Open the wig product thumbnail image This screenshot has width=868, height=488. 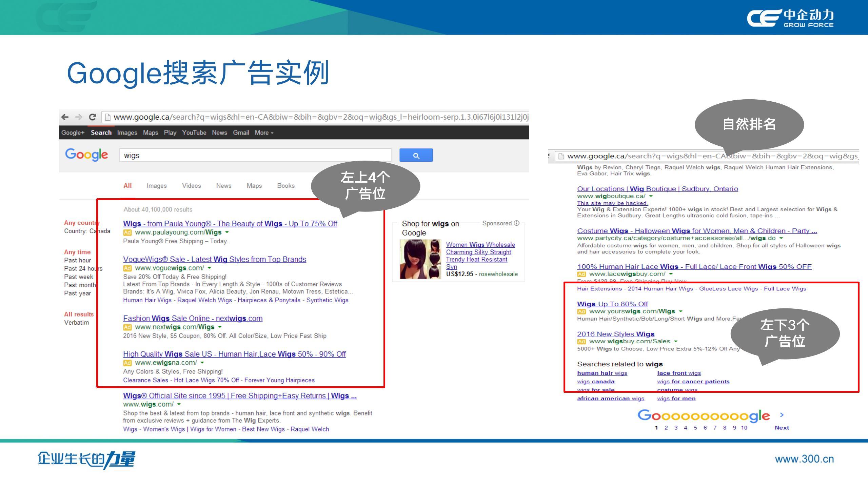pos(420,259)
